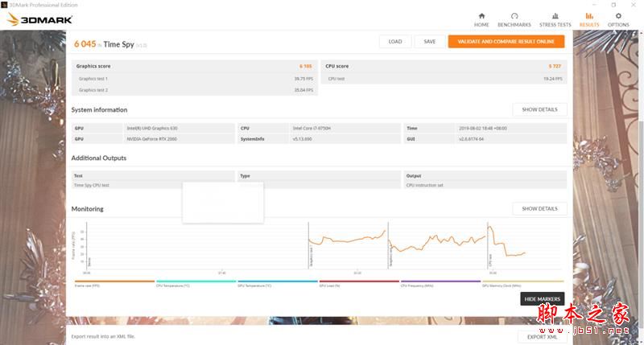Click the Intel(R) UHD Graphics 630 entry
The image size is (644, 345).
pyautogui.click(x=152, y=129)
